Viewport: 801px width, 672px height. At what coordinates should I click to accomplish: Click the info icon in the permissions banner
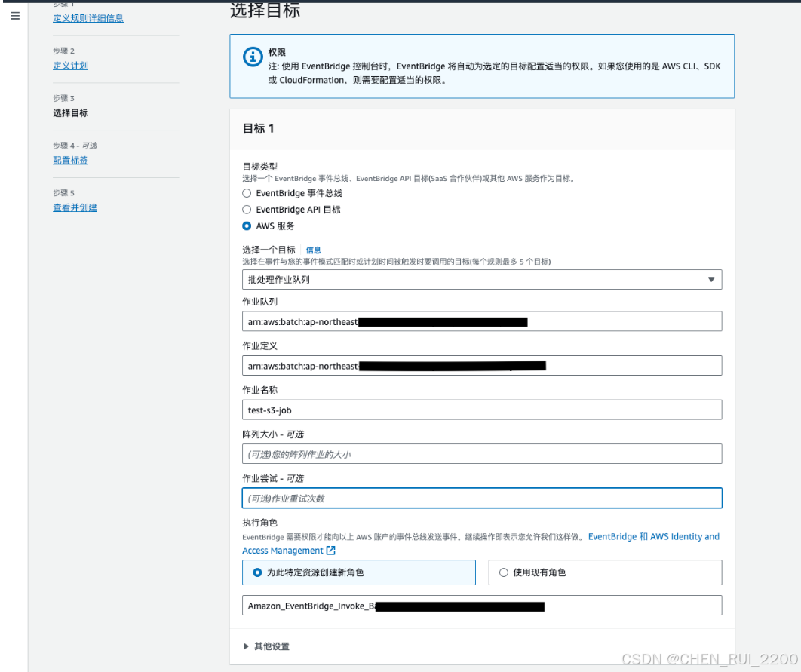point(253,57)
